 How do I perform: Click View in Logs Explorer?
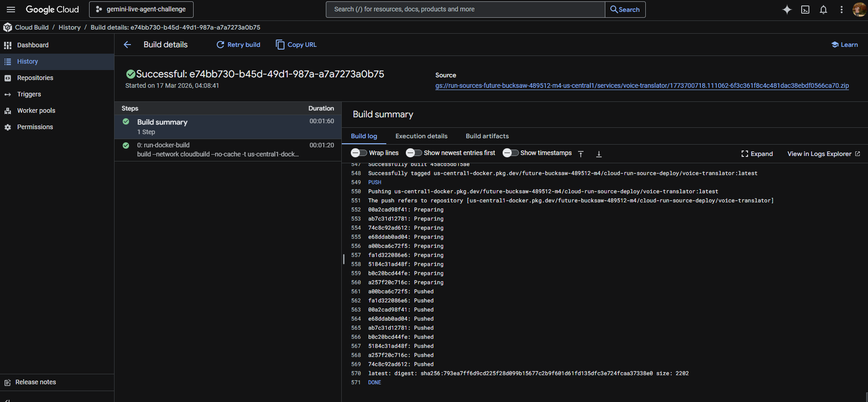pyautogui.click(x=823, y=154)
